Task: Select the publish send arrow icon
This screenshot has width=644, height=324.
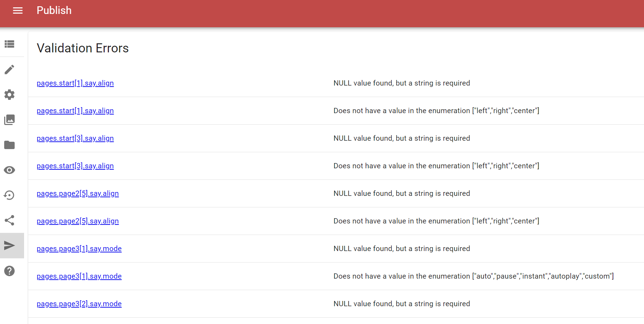Action: click(9, 245)
